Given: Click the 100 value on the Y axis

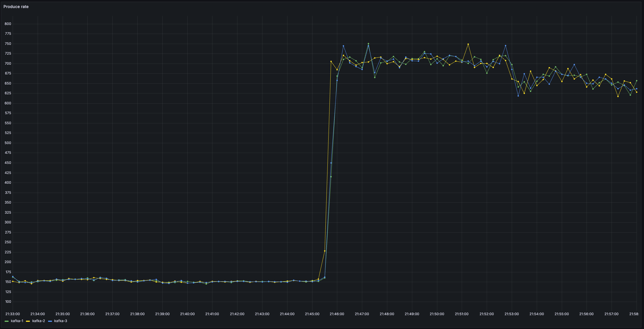Looking at the screenshot, I should pyautogui.click(x=8, y=302).
